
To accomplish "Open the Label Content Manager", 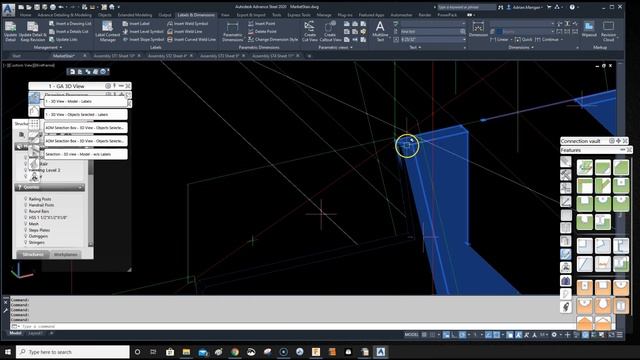I will [x=107, y=31].
